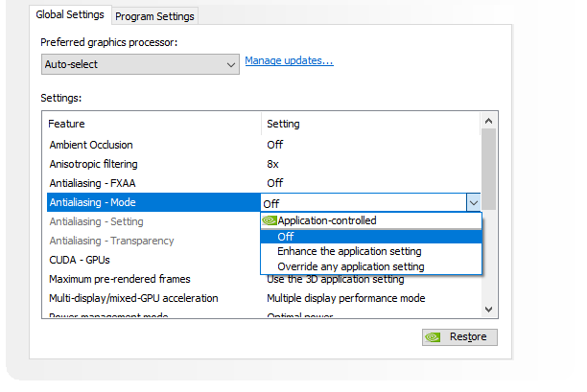The width and height of the screenshot is (587, 392).
Task: Click the 8x anisotropic filtering value
Action: (273, 164)
